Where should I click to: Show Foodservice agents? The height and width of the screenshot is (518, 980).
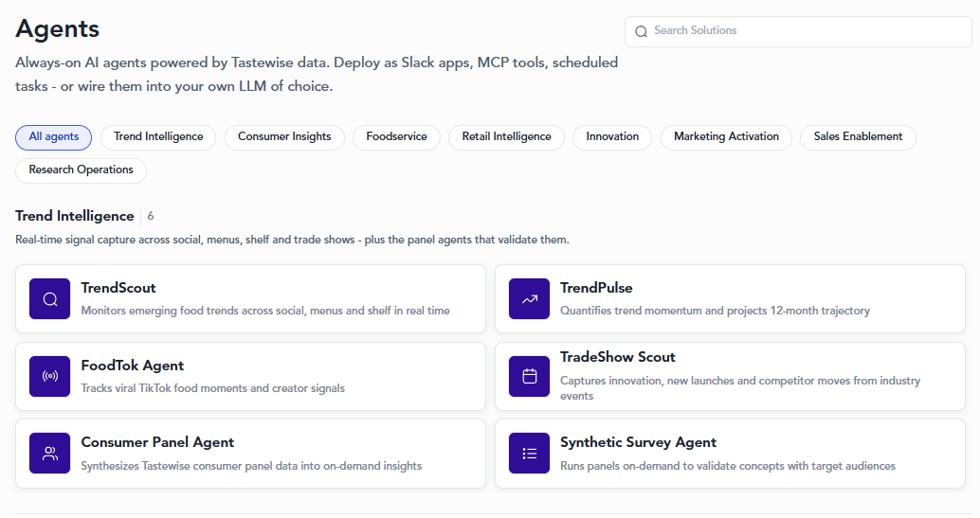pos(396,137)
